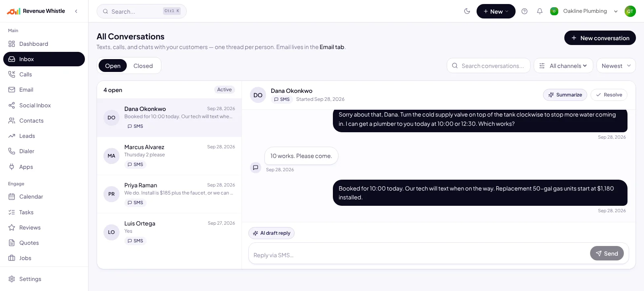Toggle dark mode with the moon icon
644x291 pixels.
tap(467, 11)
